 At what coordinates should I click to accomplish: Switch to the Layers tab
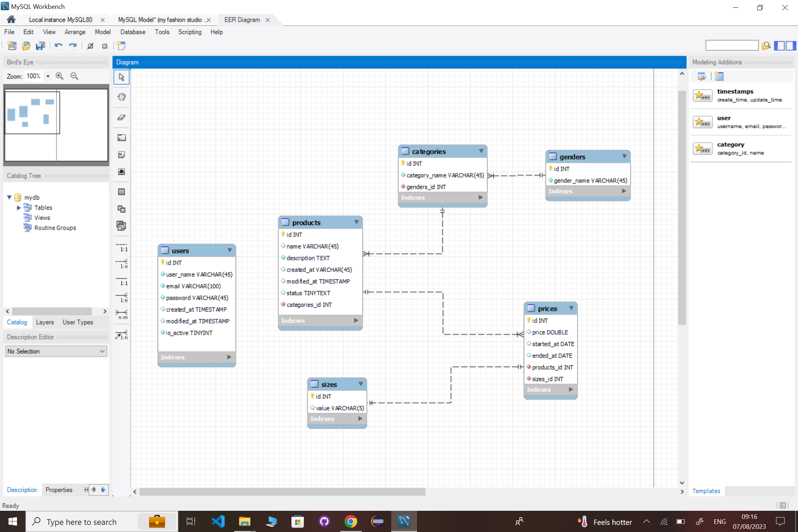pos(45,322)
